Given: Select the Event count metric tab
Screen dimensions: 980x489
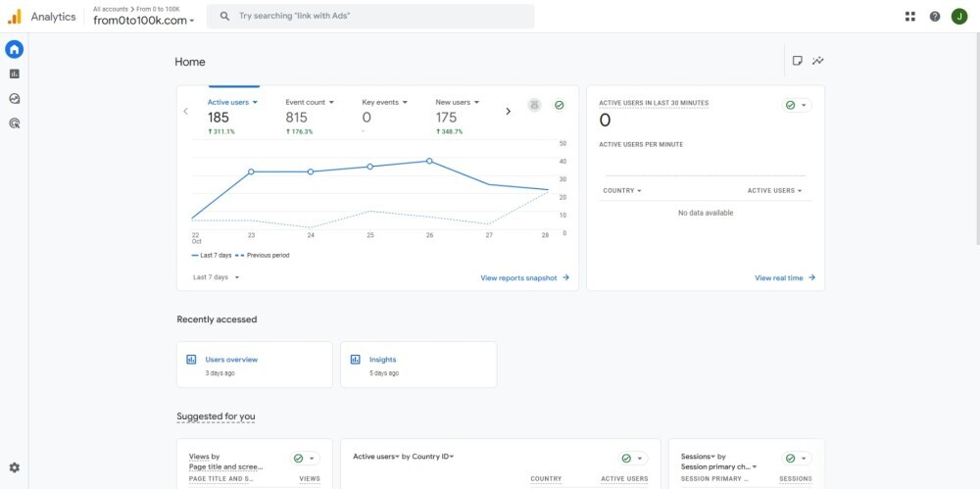Looking at the screenshot, I should click(310, 102).
